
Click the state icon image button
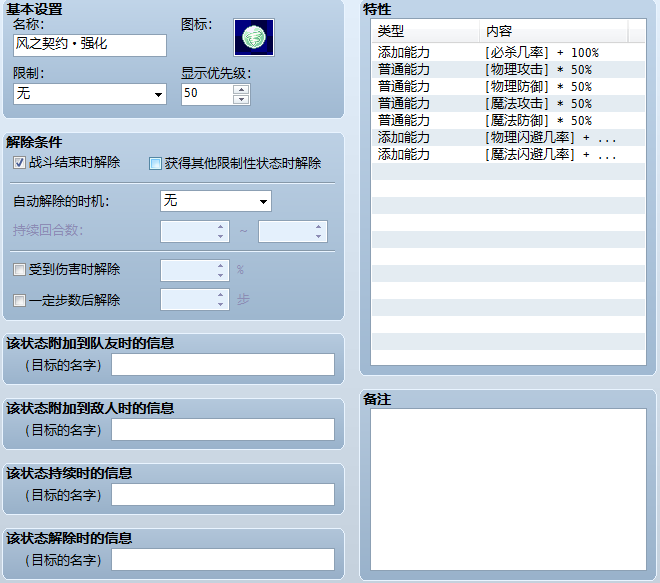254,37
